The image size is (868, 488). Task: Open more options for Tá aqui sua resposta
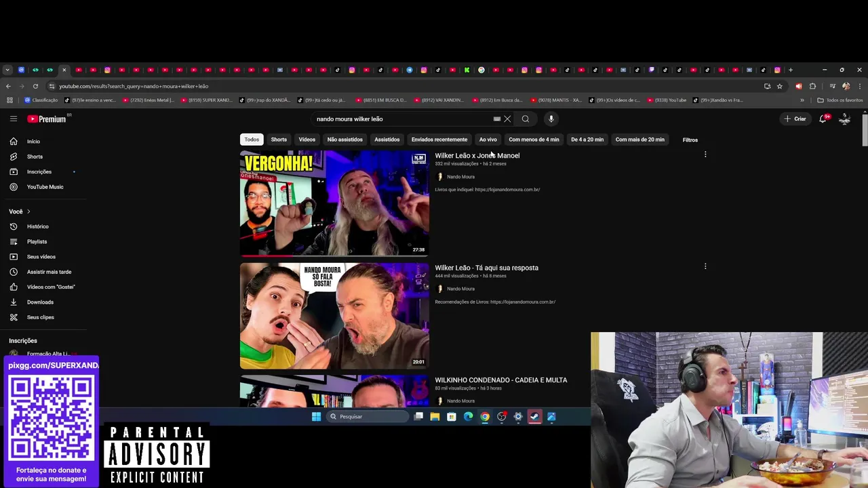click(x=705, y=266)
